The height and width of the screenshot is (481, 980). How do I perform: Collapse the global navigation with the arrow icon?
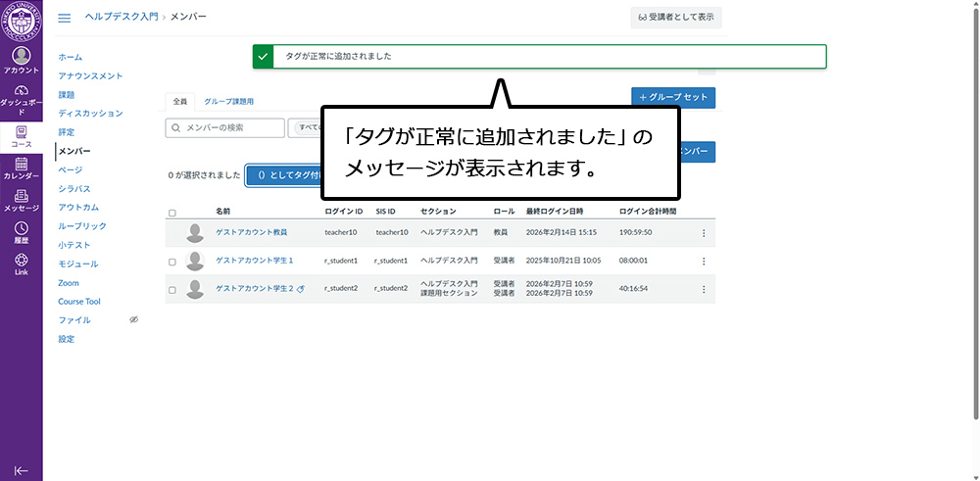[x=21, y=470]
